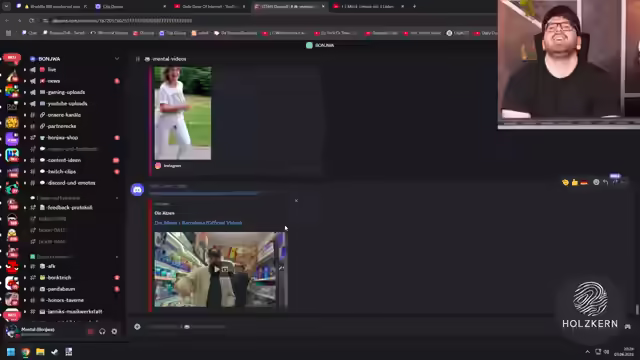Screen dimensions: 640x360
Task: Open the Die Atzen video link
Action: pyautogui.click(x=198, y=223)
